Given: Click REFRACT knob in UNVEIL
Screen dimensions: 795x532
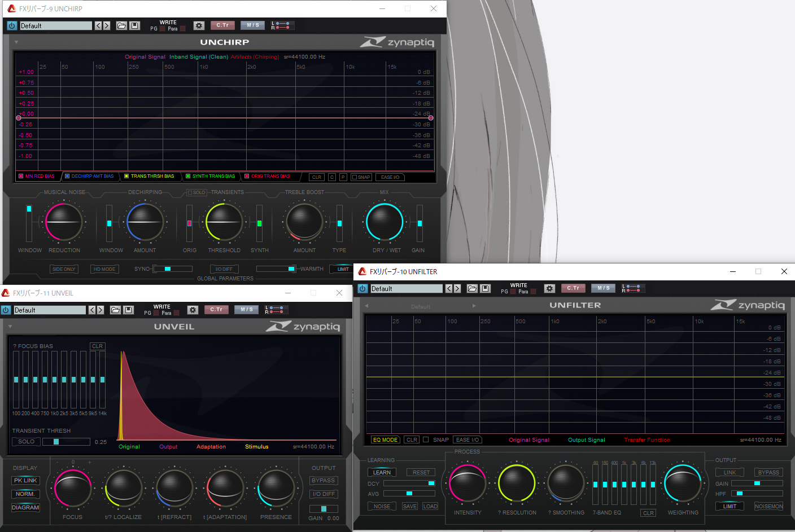Looking at the screenshot, I should 174,488.
